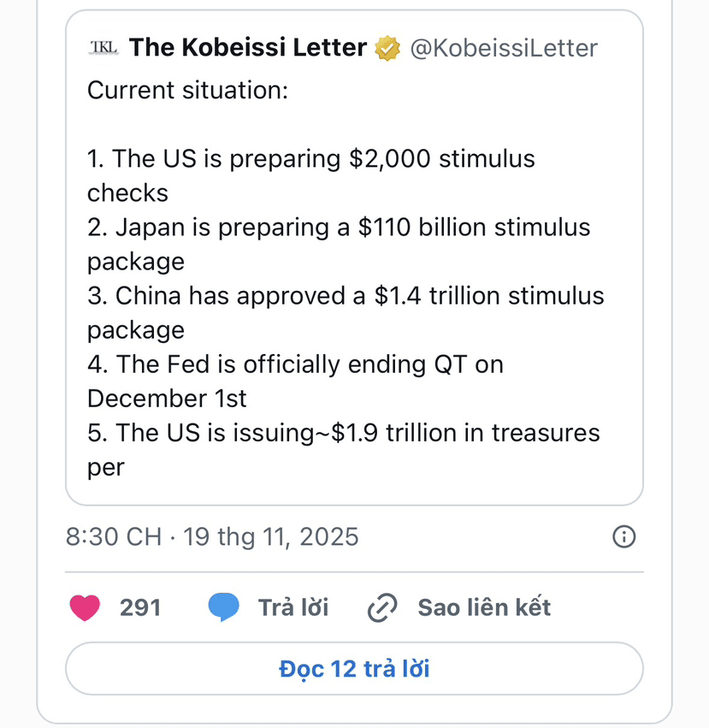Open "Đọc 12 trả lời" replies button
Viewport: 709px width, 728px height.
click(354, 668)
